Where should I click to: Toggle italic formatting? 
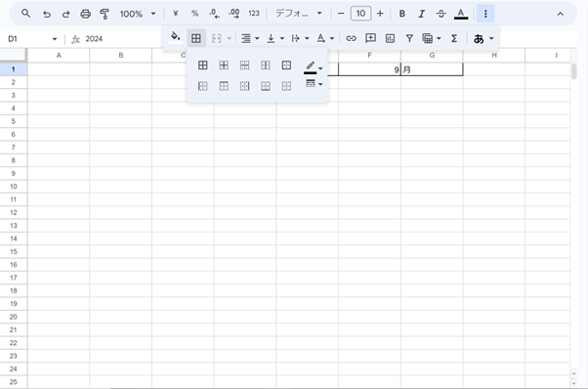click(422, 14)
